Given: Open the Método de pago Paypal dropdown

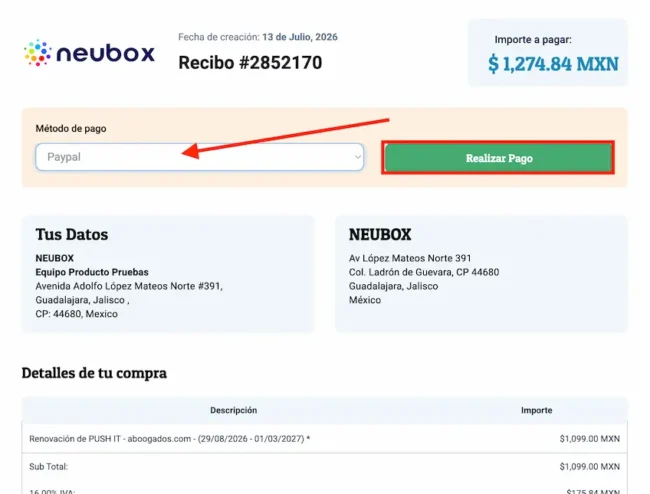Looking at the screenshot, I should tap(199, 157).
